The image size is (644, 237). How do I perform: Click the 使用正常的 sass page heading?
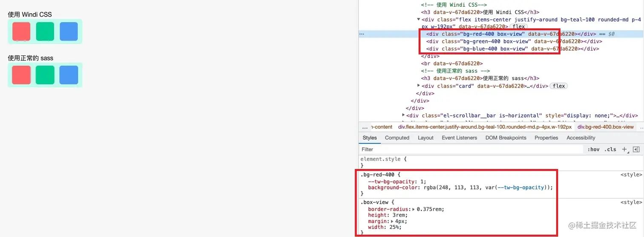30,58
